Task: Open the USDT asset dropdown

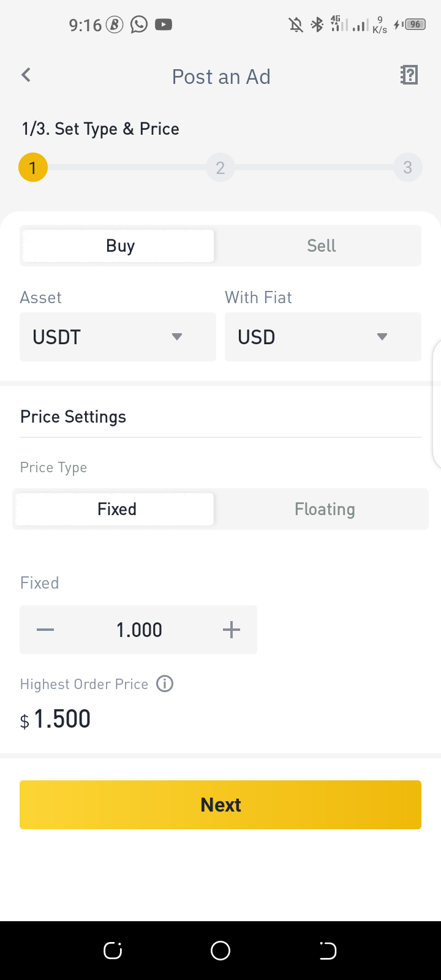Action: click(118, 337)
